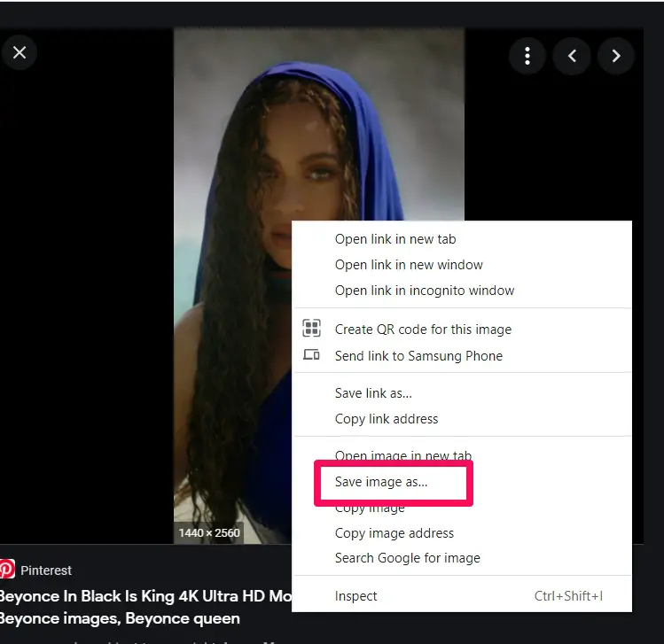Open the three-dot more options menu
The width and height of the screenshot is (664, 644).
[527, 56]
